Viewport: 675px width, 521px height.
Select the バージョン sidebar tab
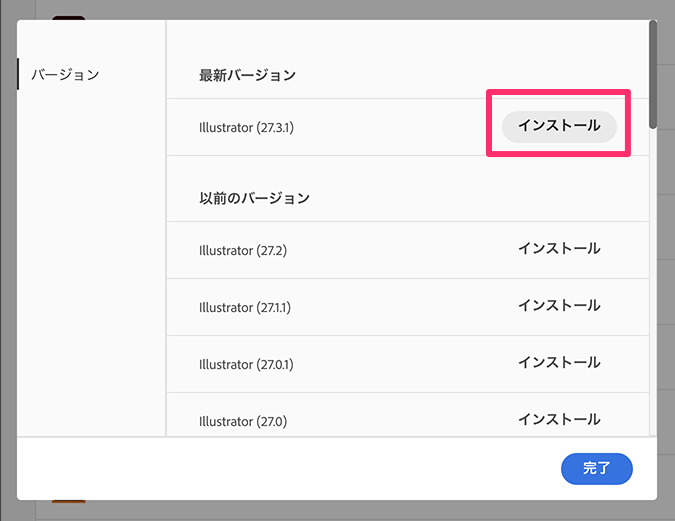click(65, 75)
